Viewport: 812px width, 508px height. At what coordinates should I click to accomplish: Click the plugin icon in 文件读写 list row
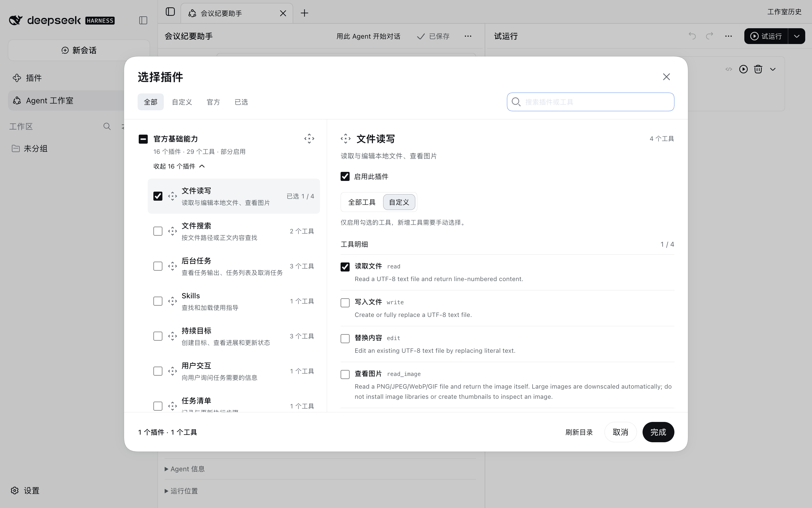(x=173, y=196)
